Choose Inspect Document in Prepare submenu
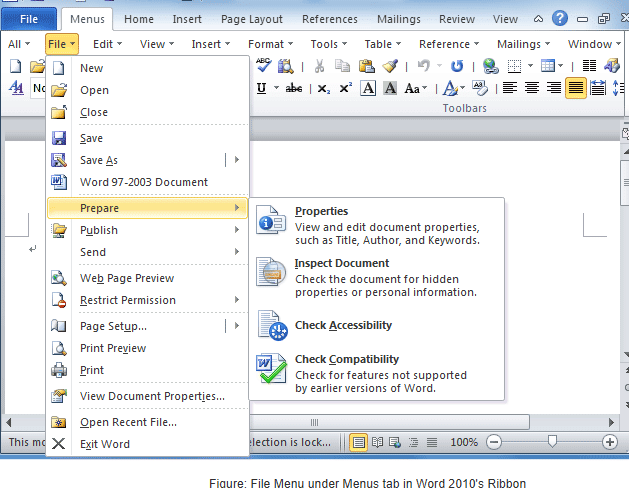This screenshot has width=629, height=488. (376, 277)
